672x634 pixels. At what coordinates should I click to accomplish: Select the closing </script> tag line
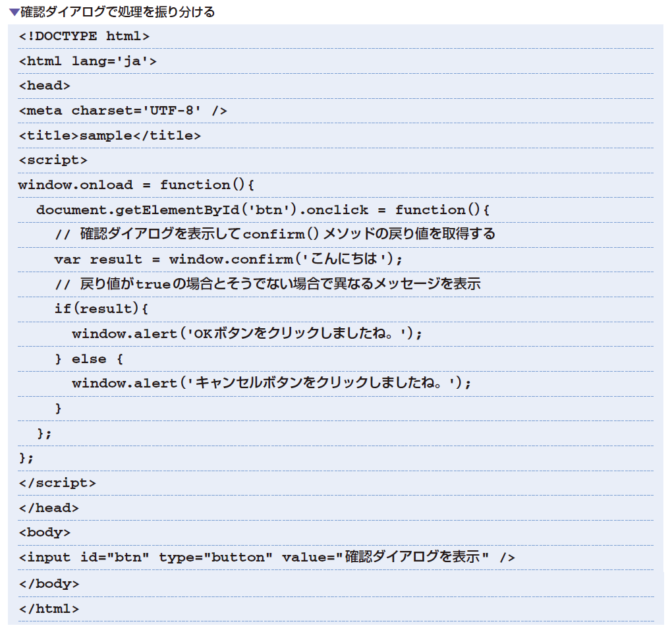point(56,482)
